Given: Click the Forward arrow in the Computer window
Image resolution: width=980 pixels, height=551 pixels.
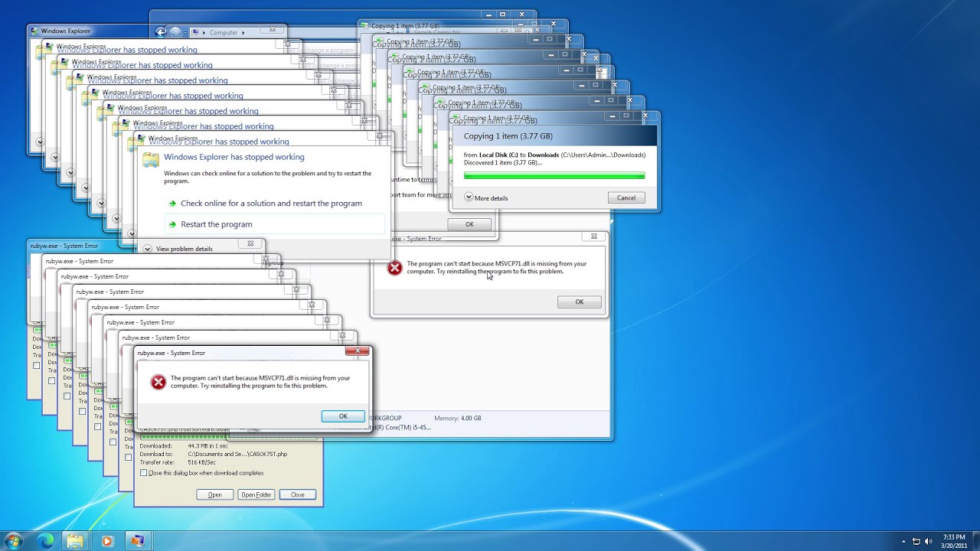Looking at the screenshot, I should pos(175,32).
